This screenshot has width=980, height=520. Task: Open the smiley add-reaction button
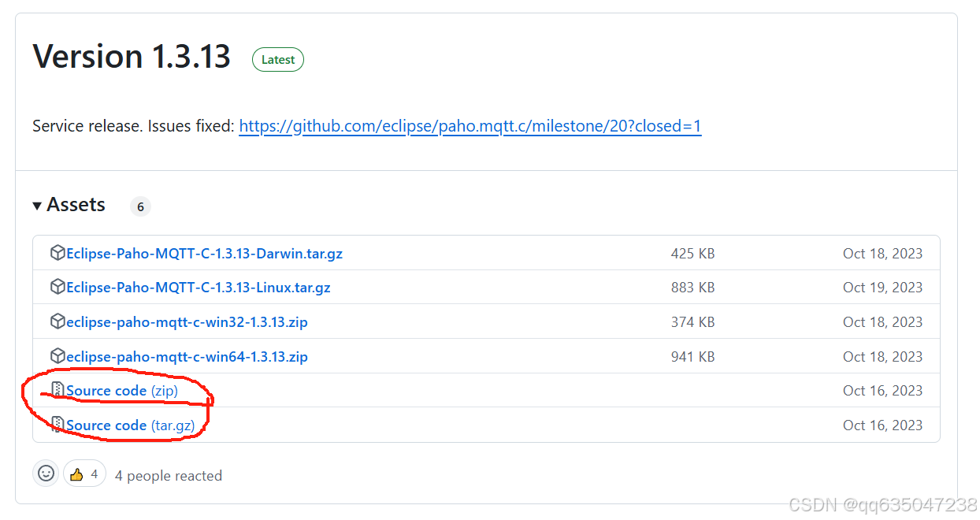(x=46, y=474)
